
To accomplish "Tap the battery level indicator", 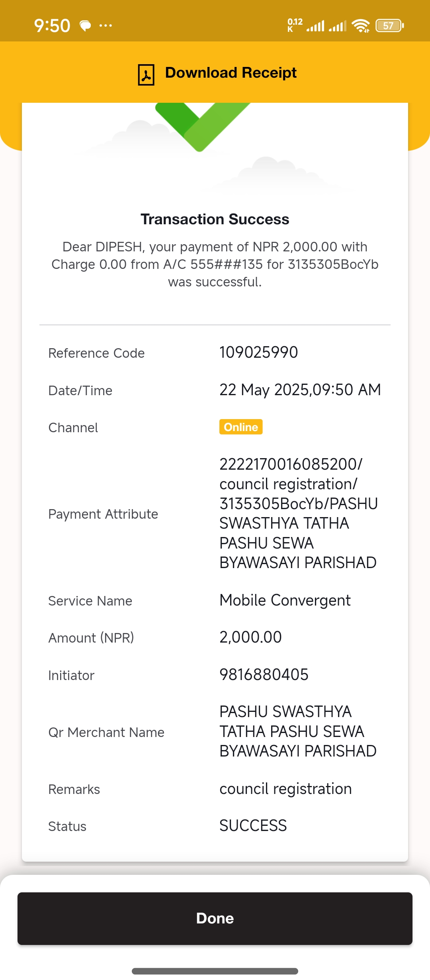I will (x=390, y=26).
